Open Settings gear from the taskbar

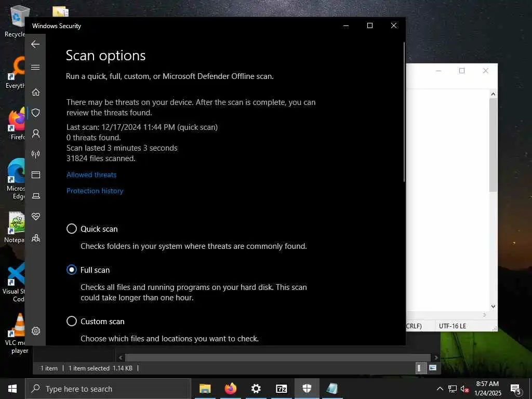tap(256, 389)
